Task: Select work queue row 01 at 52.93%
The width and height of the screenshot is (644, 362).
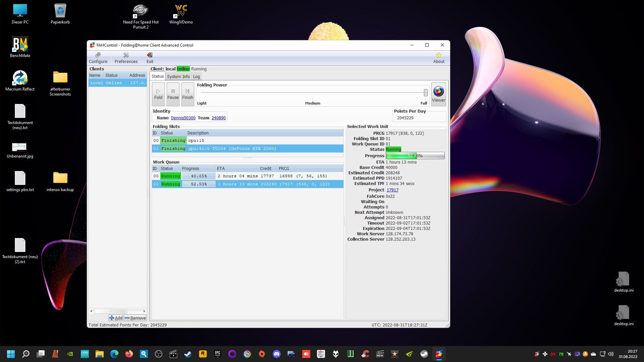Action: pyautogui.click(x=248, y=184)
